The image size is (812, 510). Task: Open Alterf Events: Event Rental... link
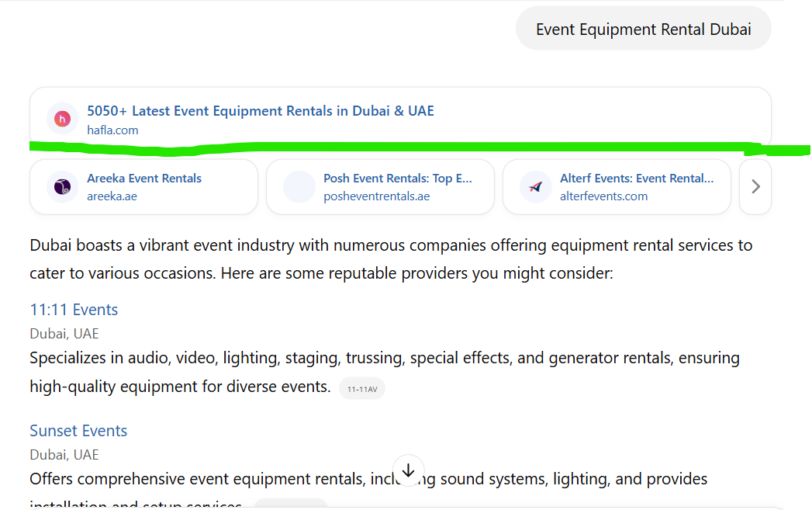pyautogui.click(x=637, y=179)
